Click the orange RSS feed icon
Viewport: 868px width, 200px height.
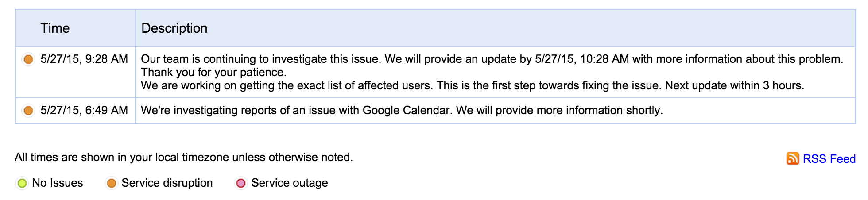(x=792, y=158)
